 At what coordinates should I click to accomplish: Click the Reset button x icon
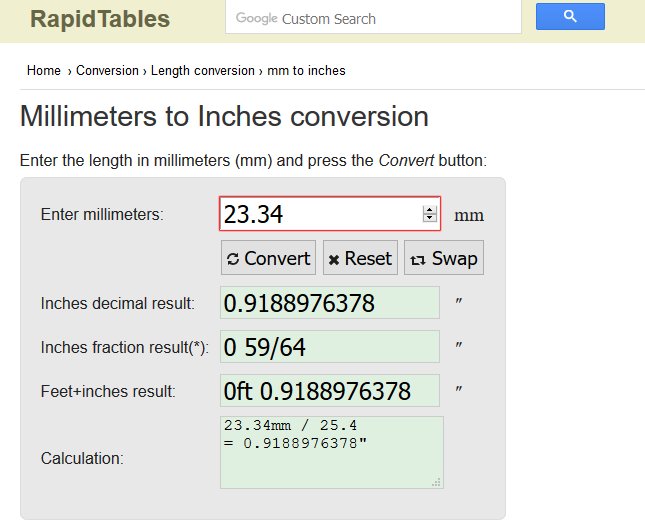click(x=334, y=260)
